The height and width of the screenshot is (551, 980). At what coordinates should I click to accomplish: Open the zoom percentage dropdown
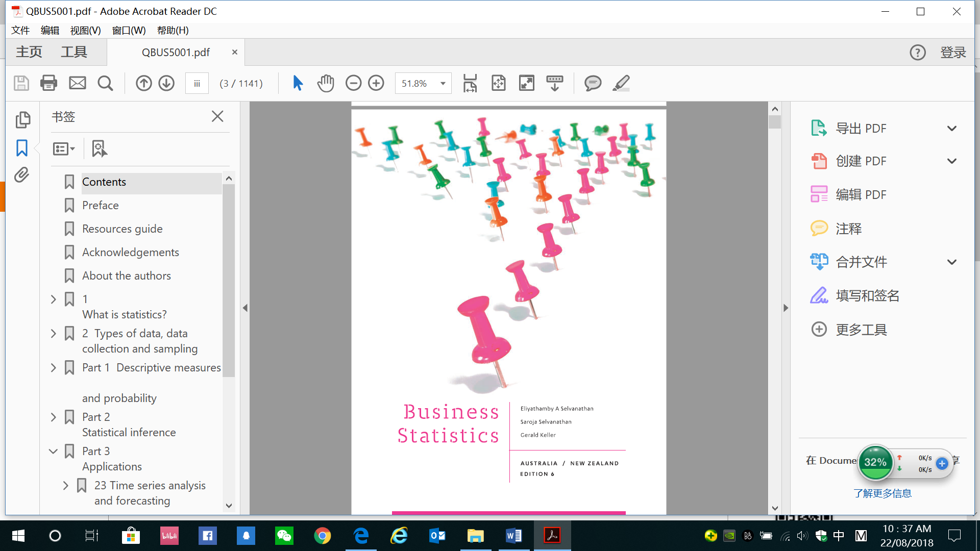443,83
